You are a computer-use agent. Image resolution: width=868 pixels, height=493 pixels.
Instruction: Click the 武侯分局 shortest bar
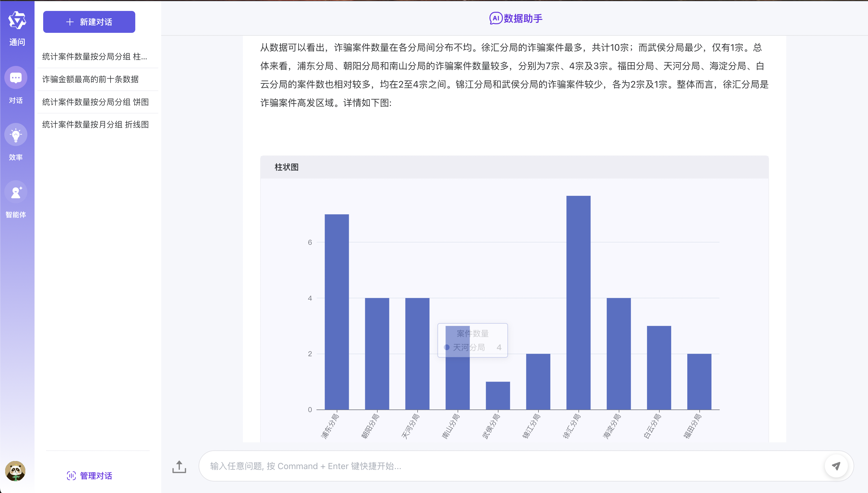pos(498,395)
